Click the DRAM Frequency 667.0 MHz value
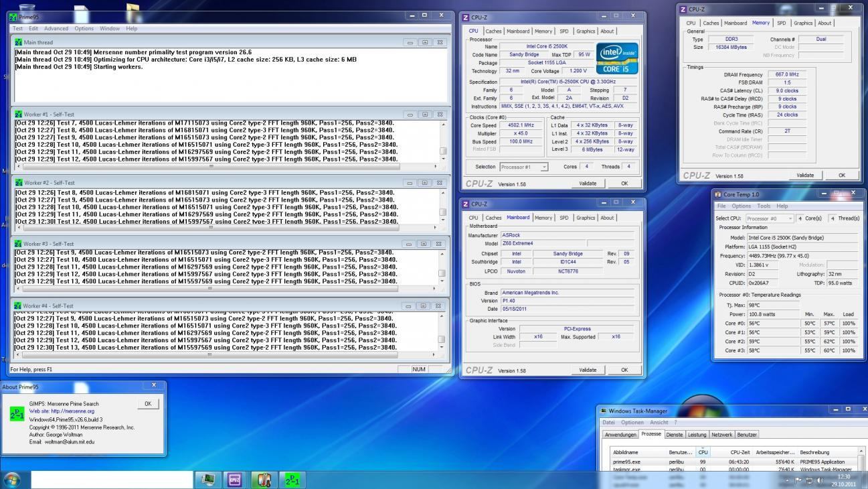 click(787, 74)
